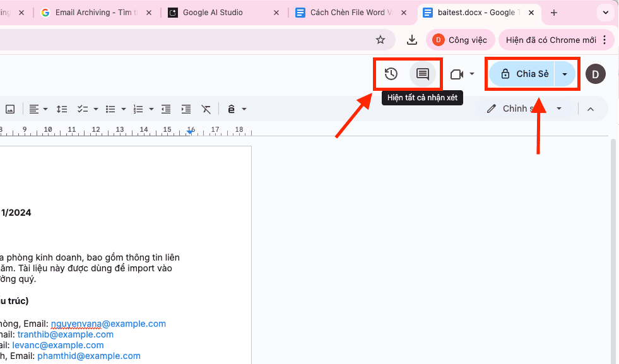Click the Chia Sẻ share button
This screenshot has width=619, height=364.
coord(523,74)
